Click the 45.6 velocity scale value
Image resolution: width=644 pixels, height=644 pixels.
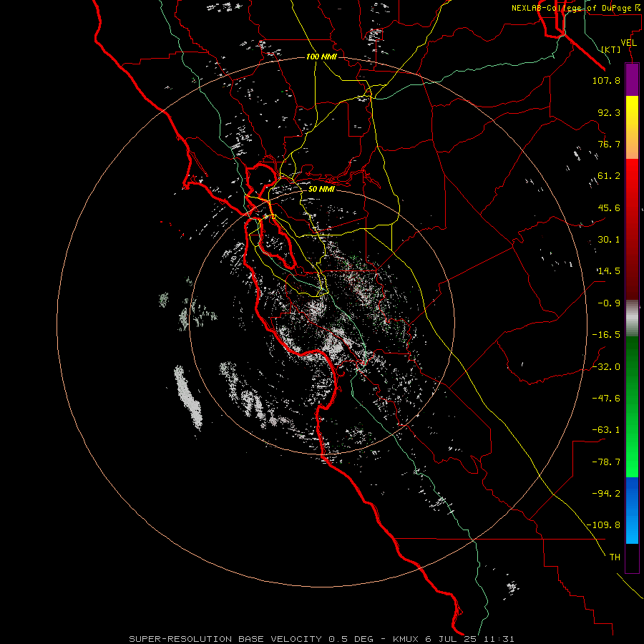click(609, 208)
